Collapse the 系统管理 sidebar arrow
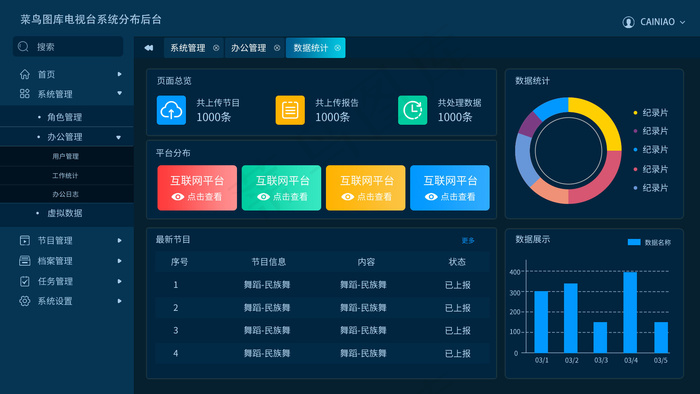 coord(119,93)
